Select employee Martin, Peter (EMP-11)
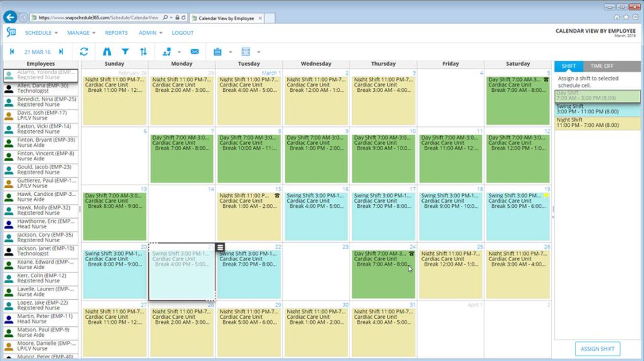The width and height of the screenshot is (644, 361). click(41, 319)
